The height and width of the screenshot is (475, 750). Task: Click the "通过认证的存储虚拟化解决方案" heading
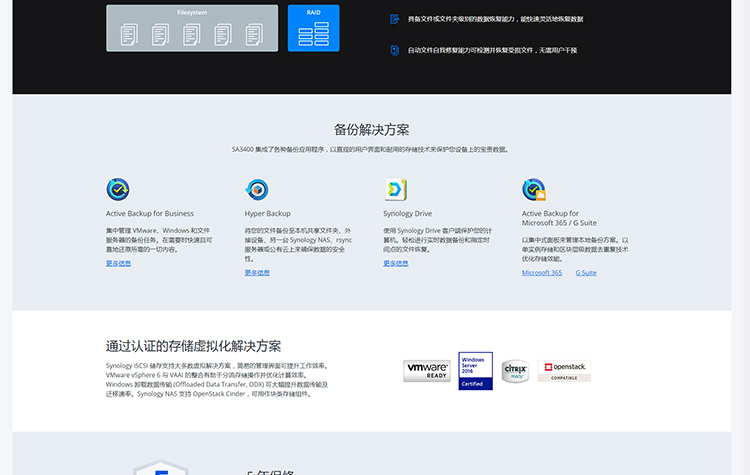click(193, 346)
